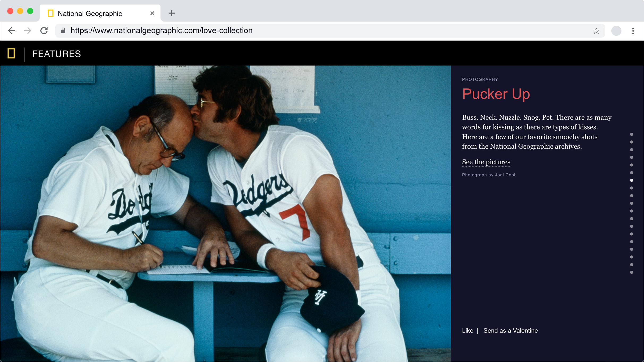Click the PHOTOGRAPHY category label
Image resolution: width=644 pixels, height=362 pixels.
point(480,79)
